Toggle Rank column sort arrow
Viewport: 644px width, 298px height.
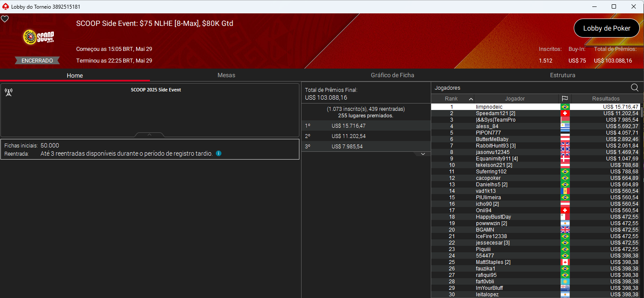pos(470,99)
